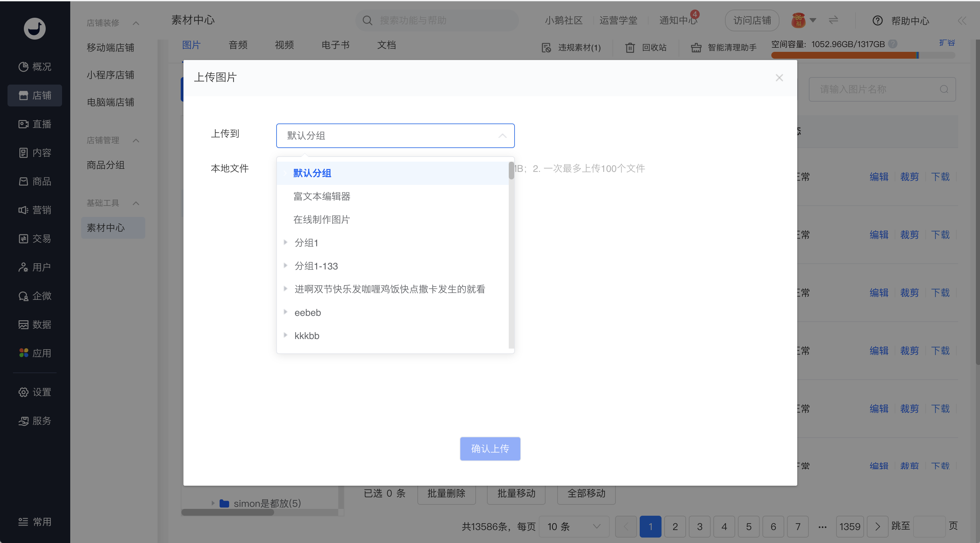Switch to the 视频 tab
The height and width of the screenshot is (543, 980).
pos(285,45)
